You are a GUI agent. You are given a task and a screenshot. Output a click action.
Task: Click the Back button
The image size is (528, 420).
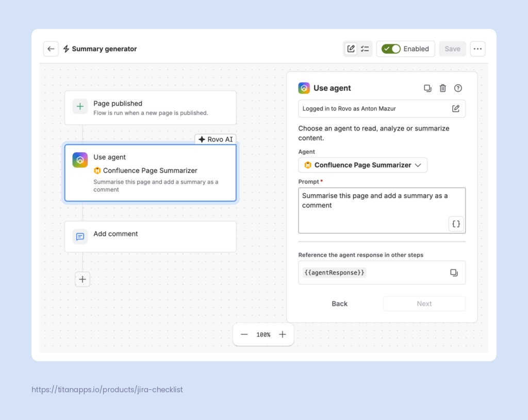pyautogui.click(x=339, y=304)
